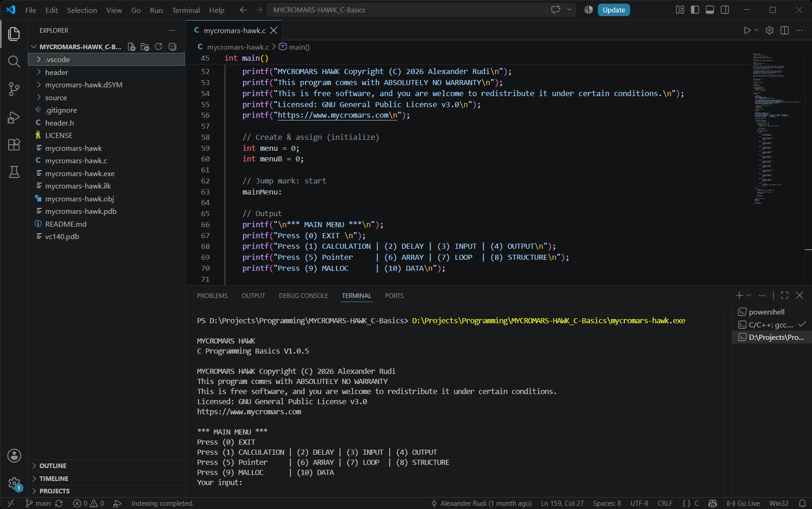Click the code minimap overview

pyautogui.click(x=777, y=129)
